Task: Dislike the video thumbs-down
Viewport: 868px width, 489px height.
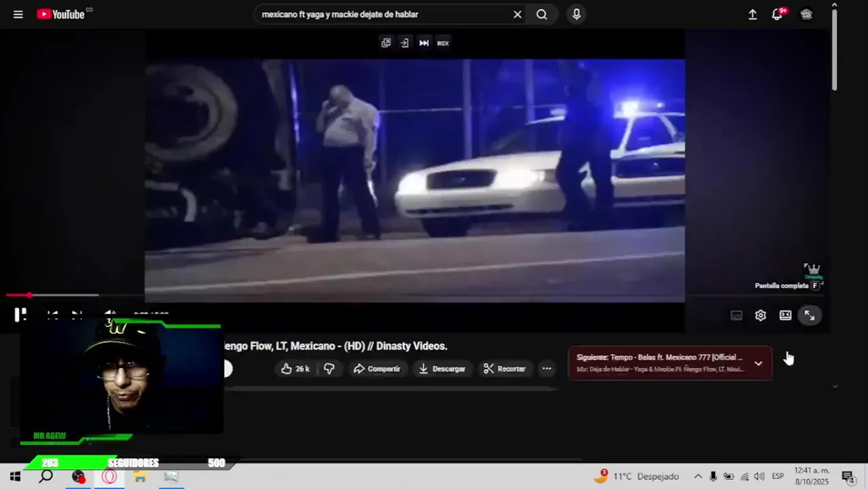Action: click(x=329, y=369)
